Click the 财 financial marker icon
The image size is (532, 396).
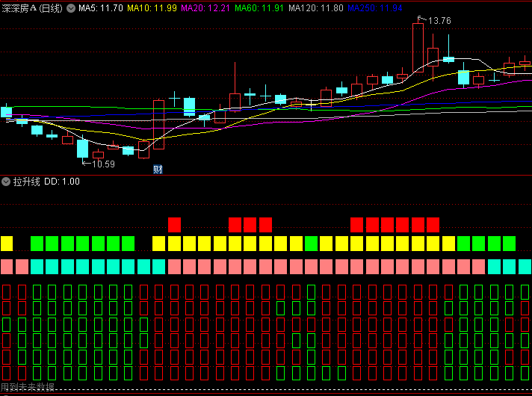click(158, 169)
